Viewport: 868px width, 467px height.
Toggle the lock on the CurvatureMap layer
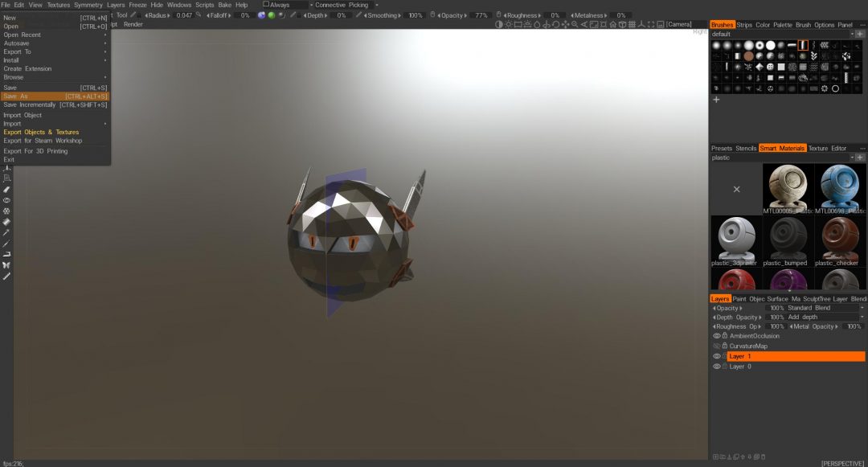pos(725,346)
